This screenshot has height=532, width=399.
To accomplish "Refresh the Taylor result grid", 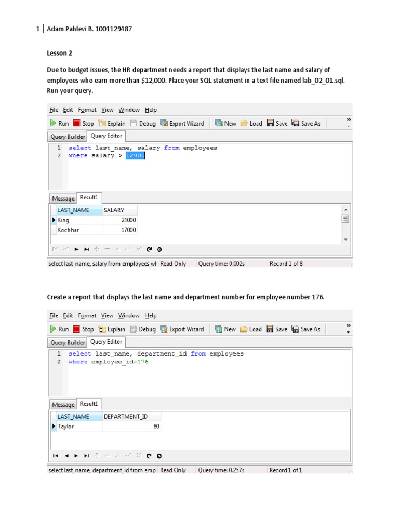I will (149, 456).
